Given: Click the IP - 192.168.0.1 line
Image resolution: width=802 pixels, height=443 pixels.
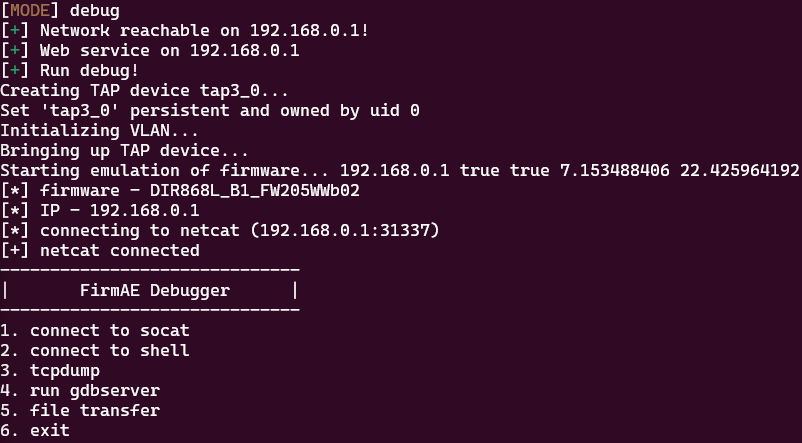Looking at the screenshot, I should (x=100, y=210).
